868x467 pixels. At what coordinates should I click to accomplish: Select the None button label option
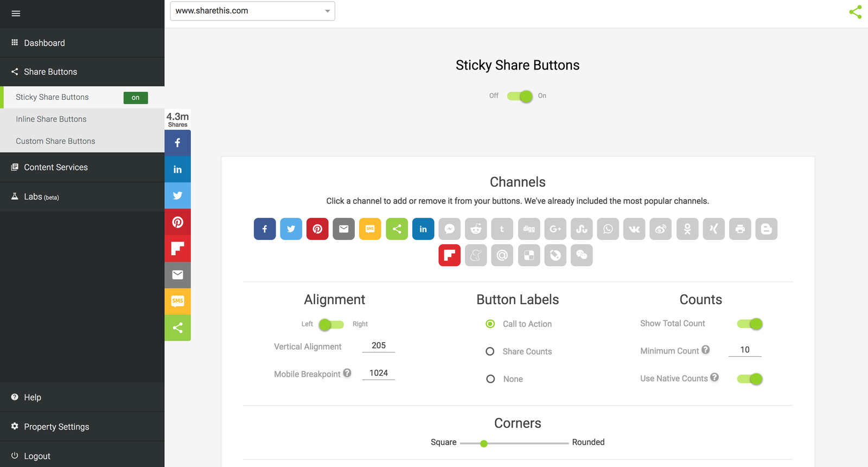[490, 379]
